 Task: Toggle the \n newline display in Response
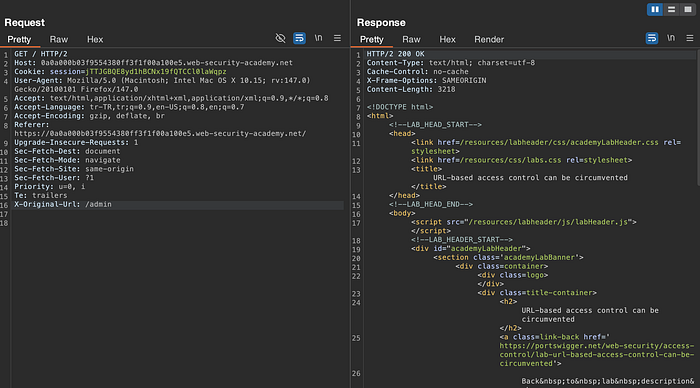click(x=671, y=38)
